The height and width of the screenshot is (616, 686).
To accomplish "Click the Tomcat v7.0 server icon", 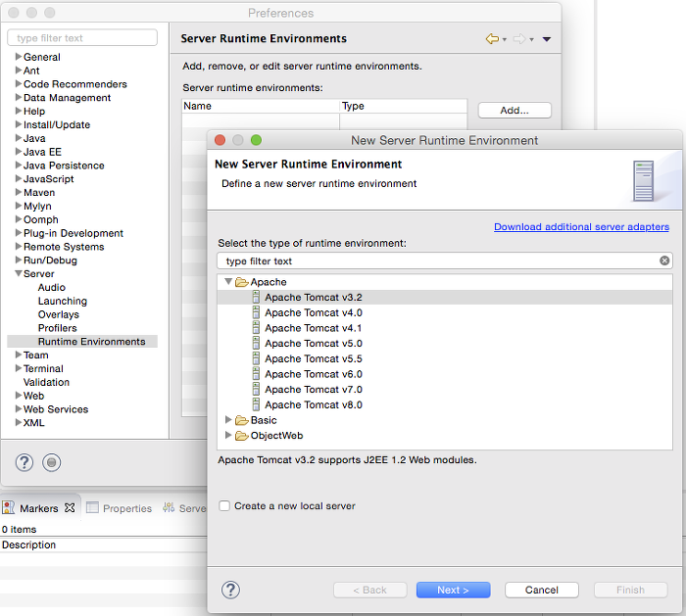I will point(256,389).
